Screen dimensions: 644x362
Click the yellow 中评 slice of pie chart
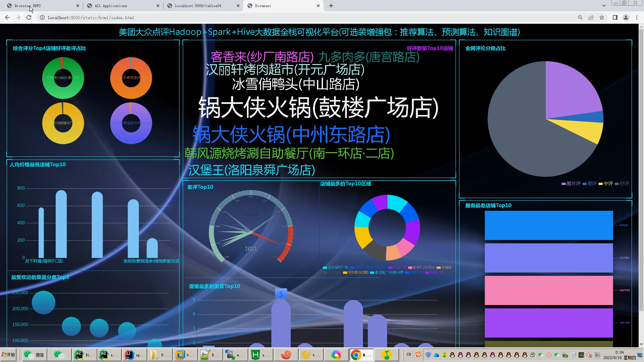click(589, 131)
